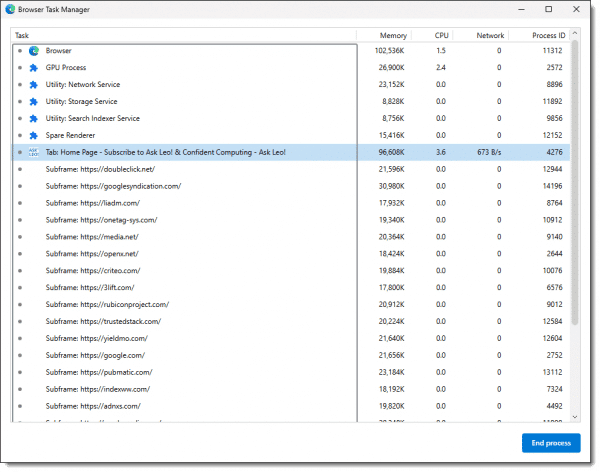
Task: Select the googlesyndication.com subframe row
Action: click(x=291, y=186)
